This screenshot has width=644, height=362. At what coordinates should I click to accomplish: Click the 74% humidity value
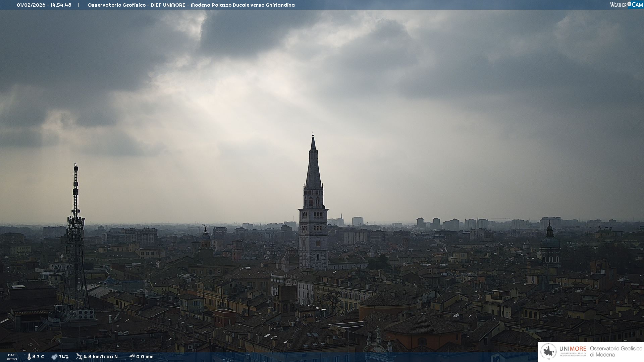coord(64,357)
